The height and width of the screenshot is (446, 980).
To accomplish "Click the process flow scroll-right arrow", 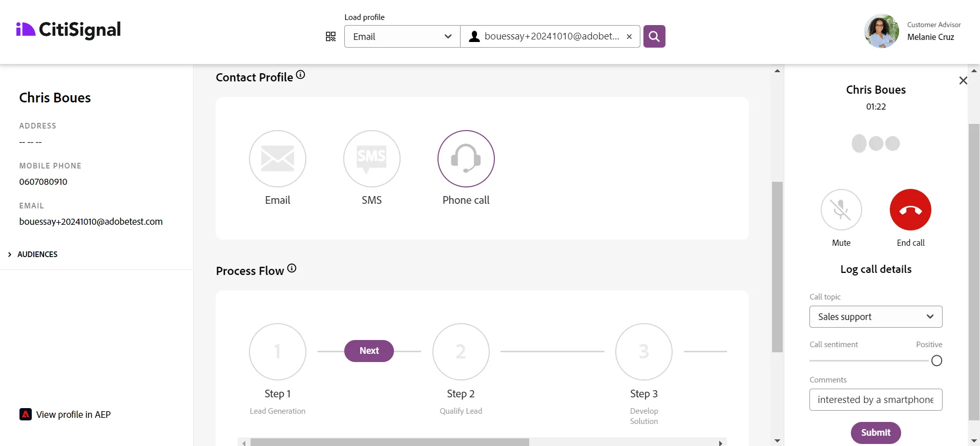I will (x=721, y=443).
